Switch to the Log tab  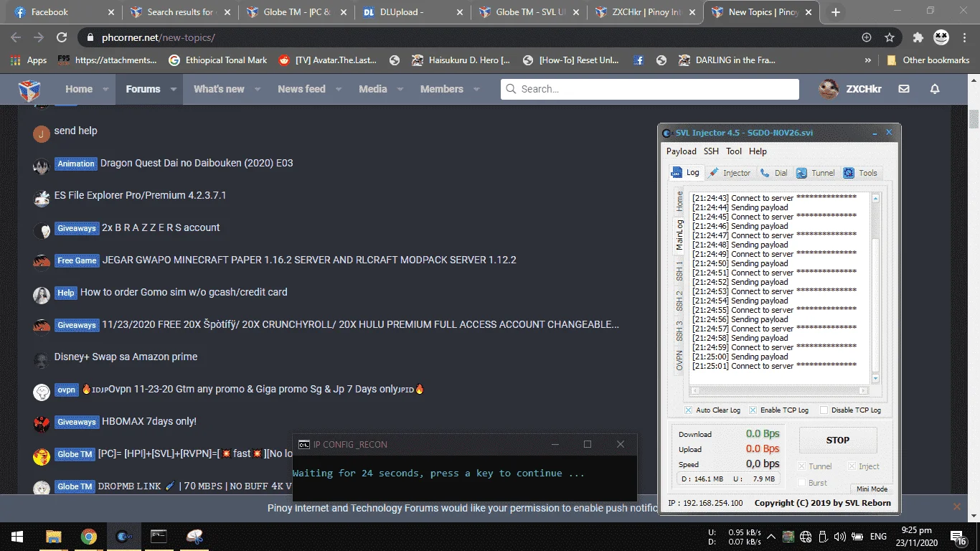tap(686, 172)
